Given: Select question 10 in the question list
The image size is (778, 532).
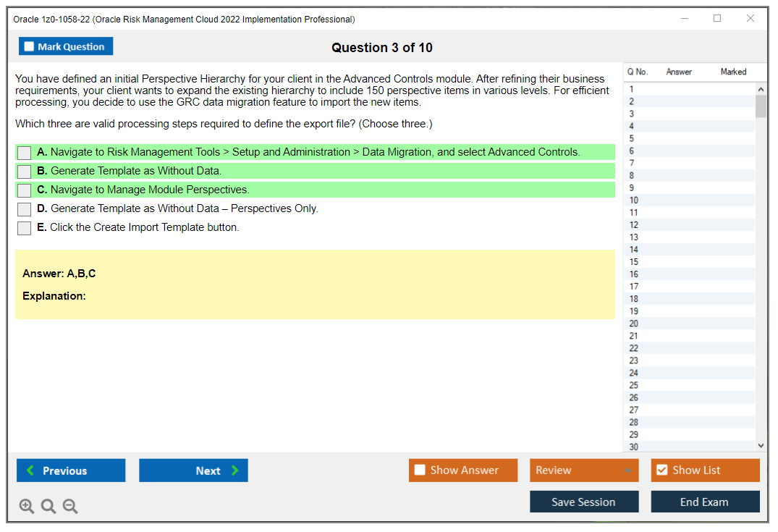Looking at the screenshot, I should click(x=633, y=200).
